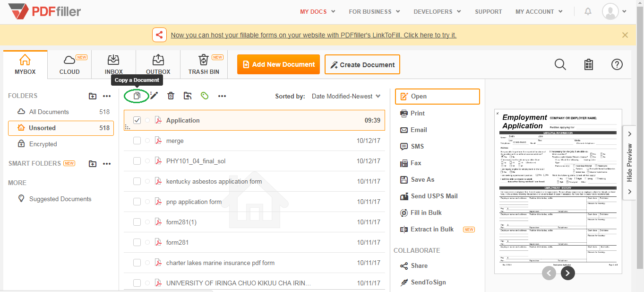This screenshot has width=644, height=292.
Task: Click the Copy a Document icon
Action: [137, 96]
